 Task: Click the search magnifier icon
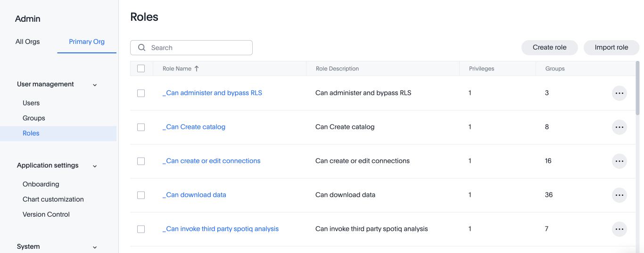[x=141, y=48]
